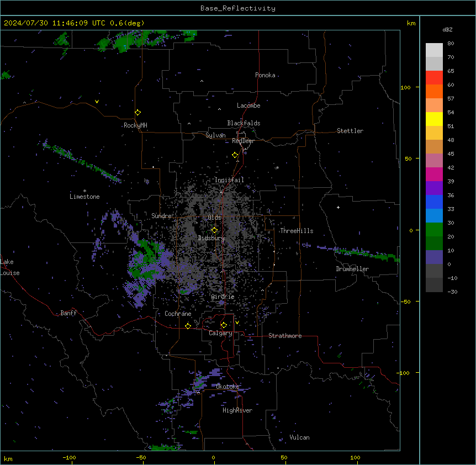Image resolution: width=476 pixels, height=465 pixels.
Task: Select the yellow diamond marker between Olds and Didsbury
Action: (215, 230)
